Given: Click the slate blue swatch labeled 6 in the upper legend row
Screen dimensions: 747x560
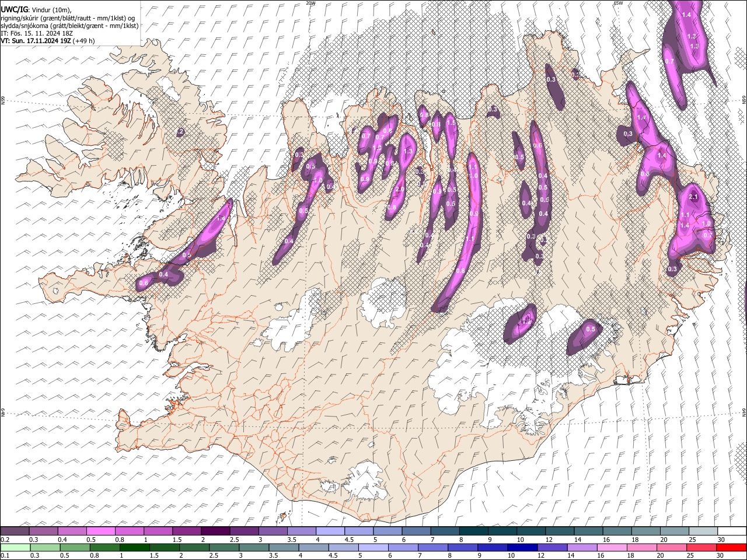Looking at the screenshot, I should 417,531.
